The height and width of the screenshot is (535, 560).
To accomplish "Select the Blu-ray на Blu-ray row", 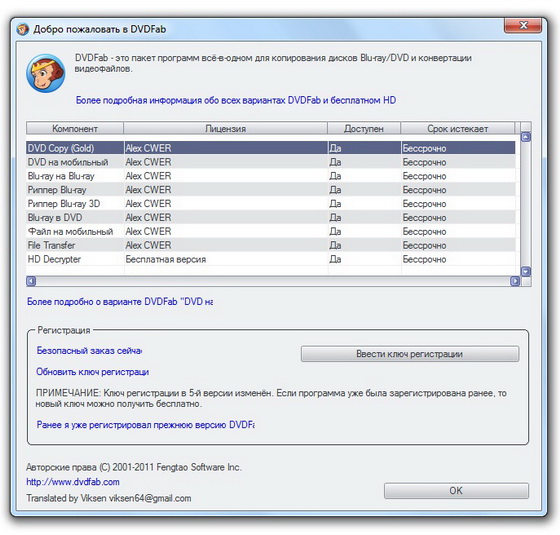I will (270, 176).
